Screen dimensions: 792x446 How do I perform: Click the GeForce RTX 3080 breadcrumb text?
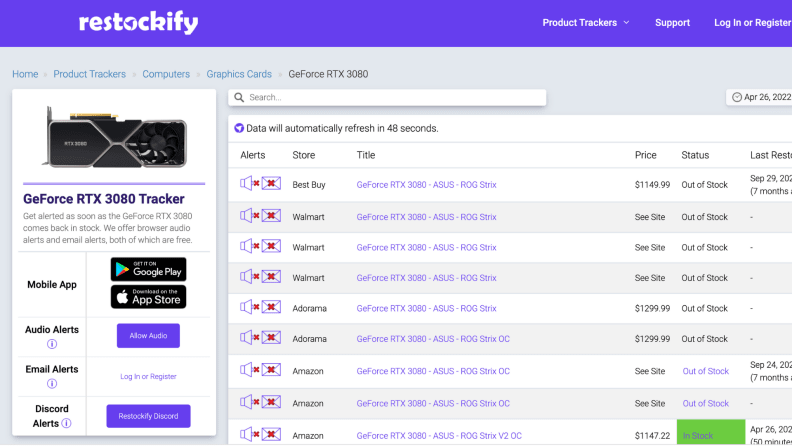(x=328, y=74)
